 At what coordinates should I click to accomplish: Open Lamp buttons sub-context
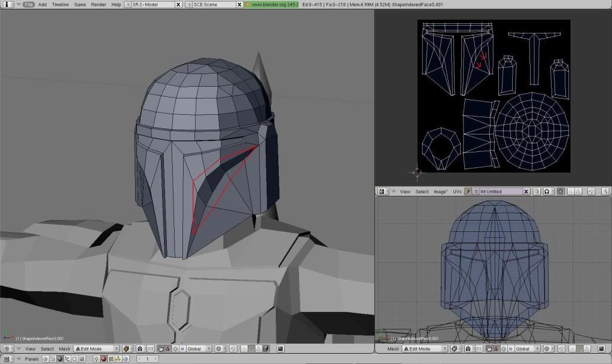point(96,359)
